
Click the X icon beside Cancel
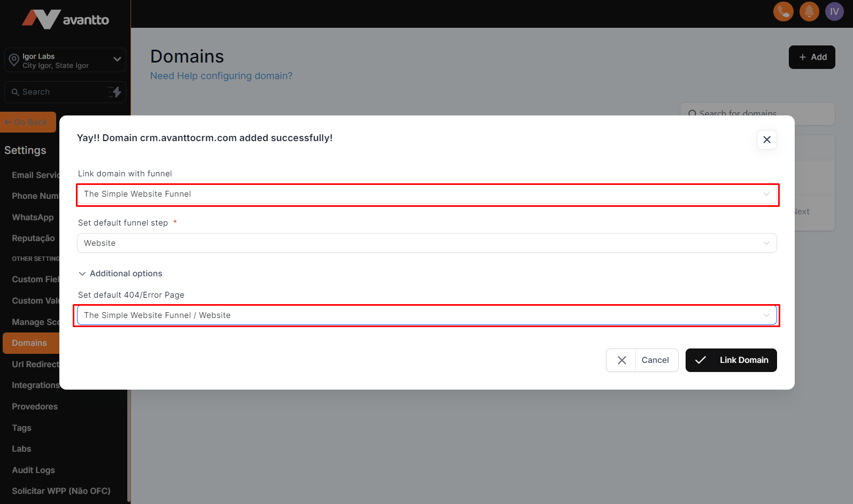point(621,360)
